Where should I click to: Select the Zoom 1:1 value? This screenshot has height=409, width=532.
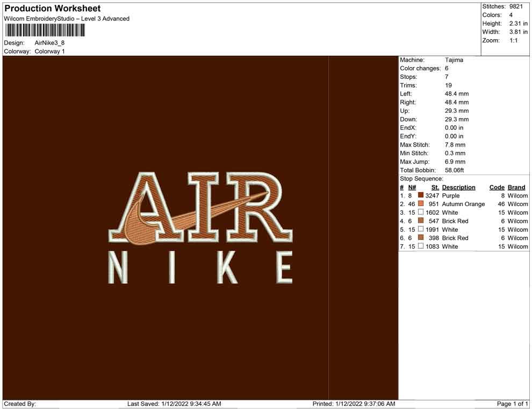click(513, 41)
